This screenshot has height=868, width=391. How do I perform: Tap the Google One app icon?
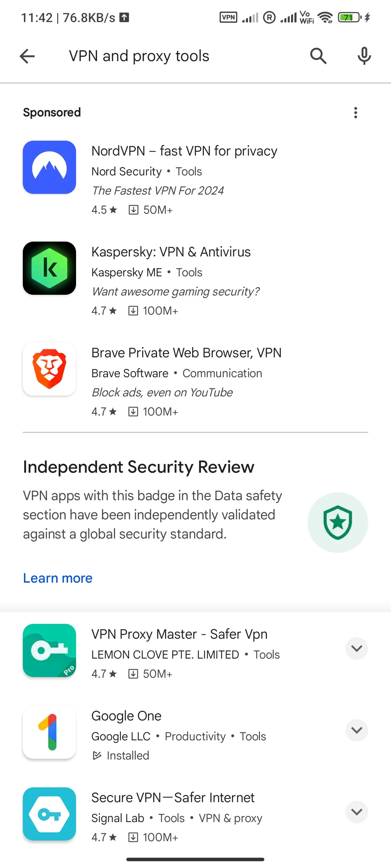pos(50,732)
